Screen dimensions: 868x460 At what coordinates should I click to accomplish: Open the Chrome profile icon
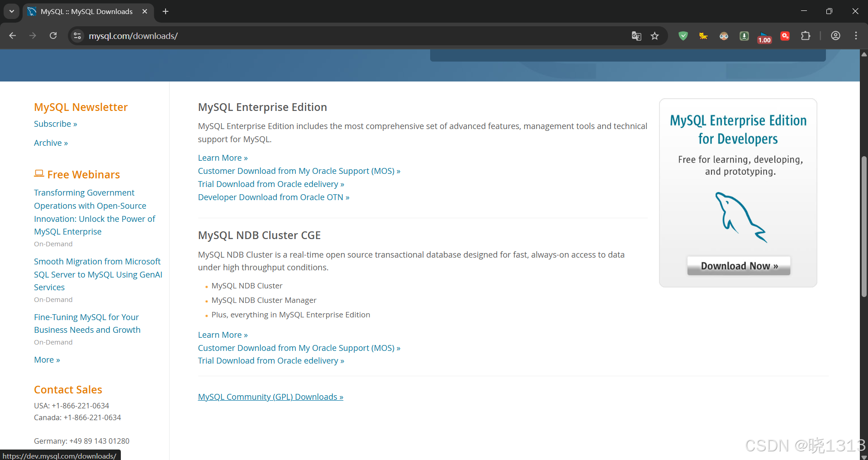(835, 36)
